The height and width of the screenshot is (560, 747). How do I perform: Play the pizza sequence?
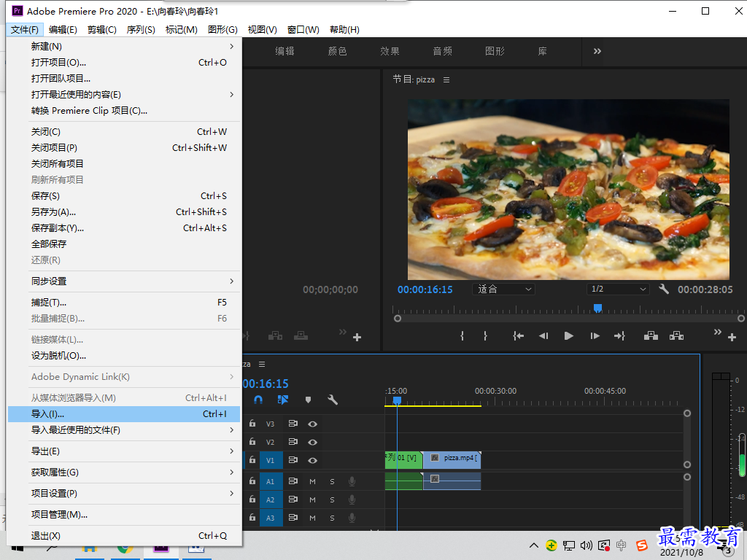(568, 336)
